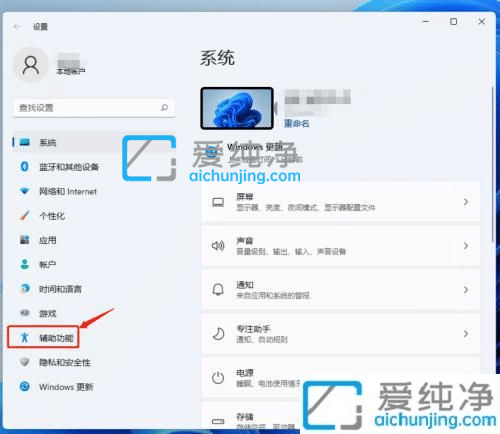Click the search magnifier icon
The height and width of the screenshot is (434, 500).
coord(164,108)
